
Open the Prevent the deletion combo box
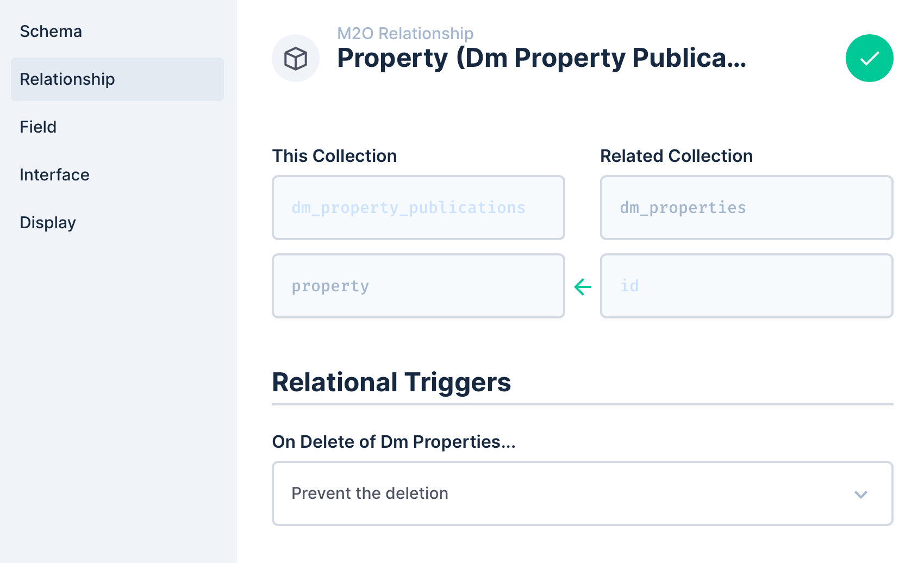pos(582,494)
